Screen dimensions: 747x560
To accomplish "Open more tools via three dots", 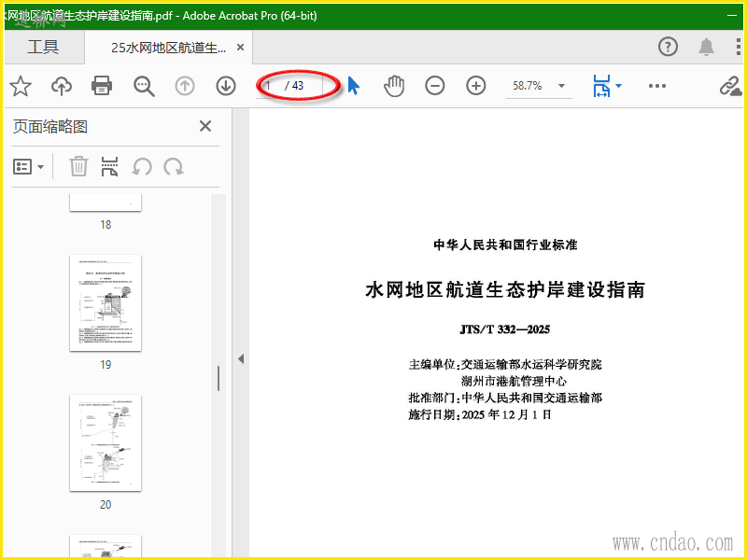I will (657, 86).
